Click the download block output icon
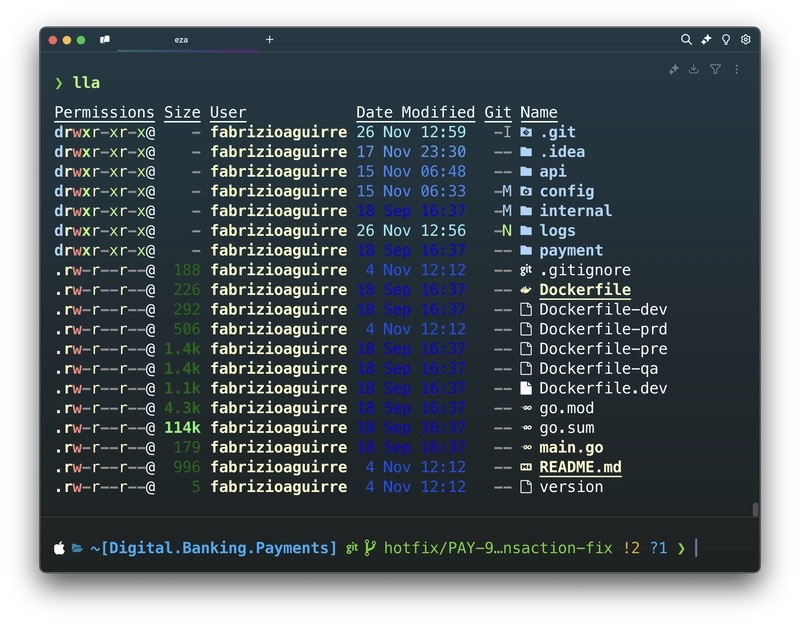This screenshot has width=800, height=625. tap(693, 69)
